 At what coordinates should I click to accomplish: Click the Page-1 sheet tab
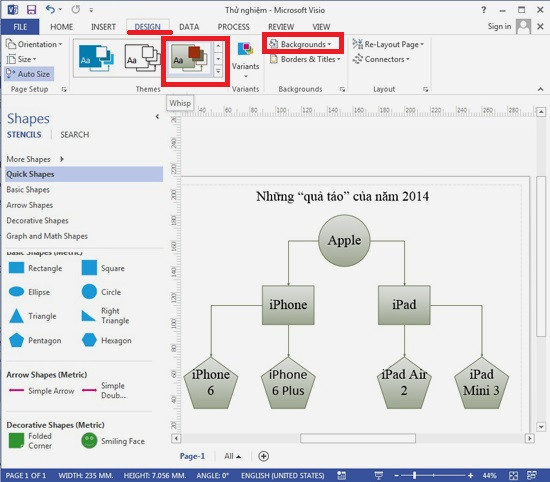[192, 456]
